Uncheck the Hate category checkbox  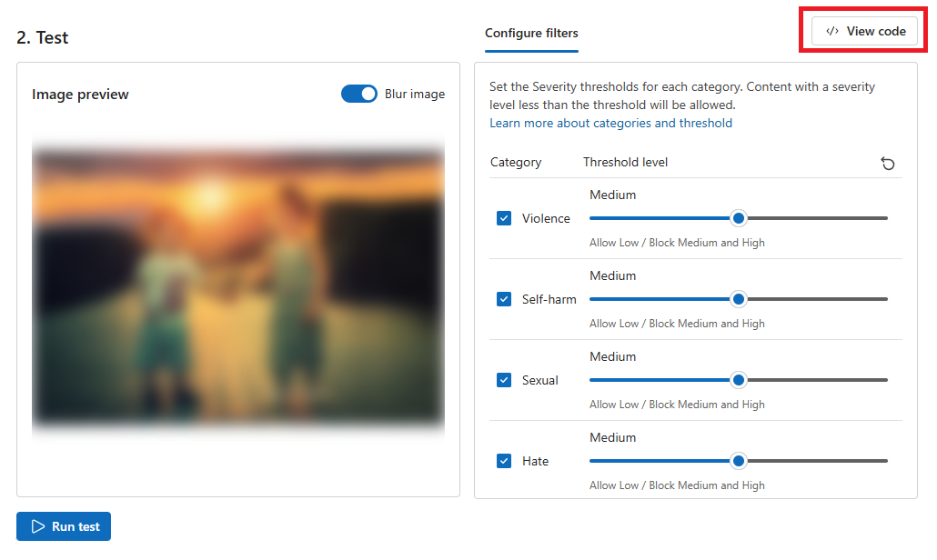(x=504, y=461)
